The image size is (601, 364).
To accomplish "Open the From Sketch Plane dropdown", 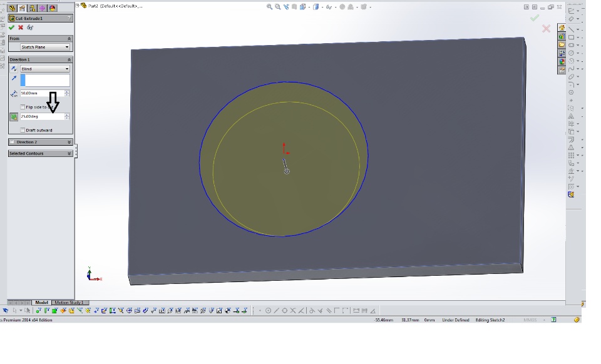I will coord(45,47).
